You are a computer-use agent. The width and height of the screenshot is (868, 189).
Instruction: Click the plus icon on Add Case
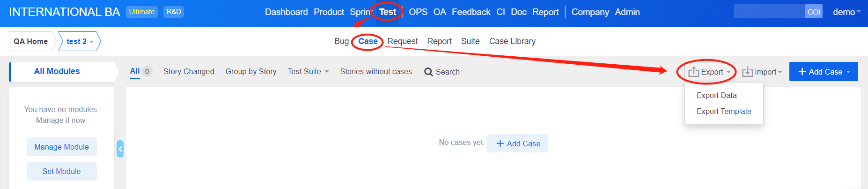[802, 72]
